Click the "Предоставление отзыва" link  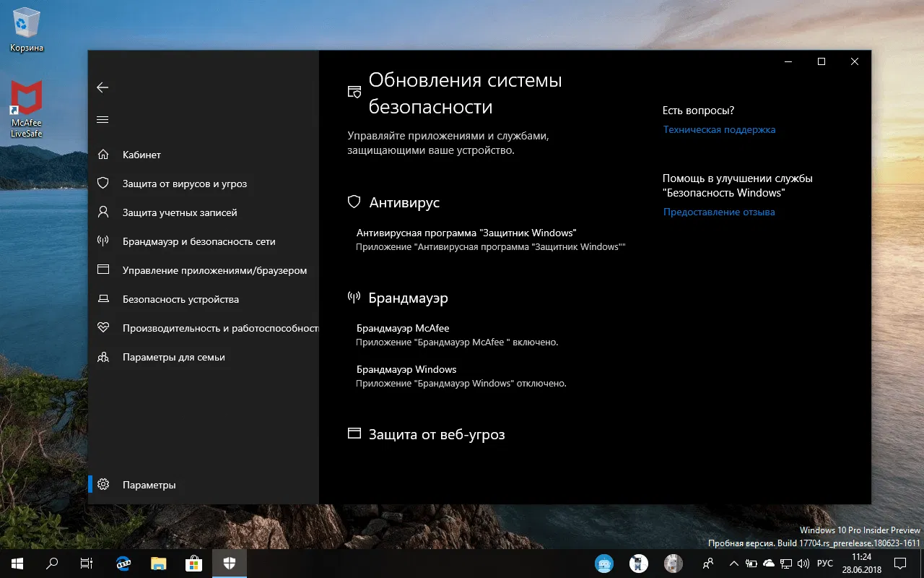[x=719, y=212]
